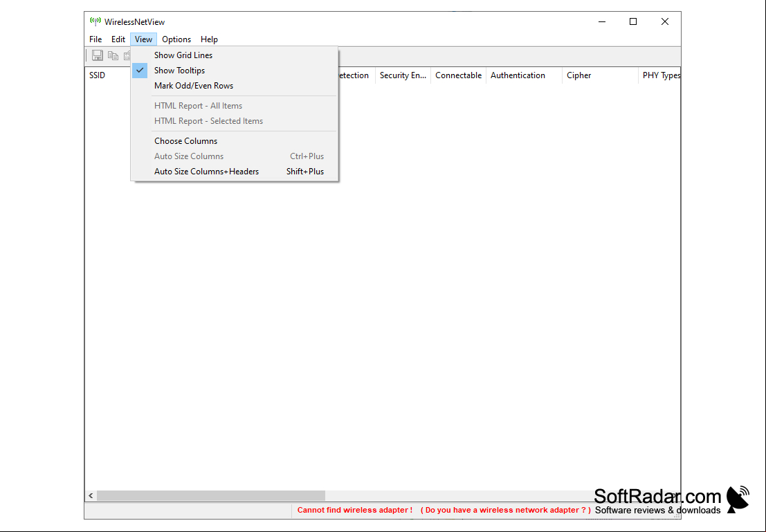Open the File menu
The height and width of the screenshot is (532, 766).
tap(95, 39)
